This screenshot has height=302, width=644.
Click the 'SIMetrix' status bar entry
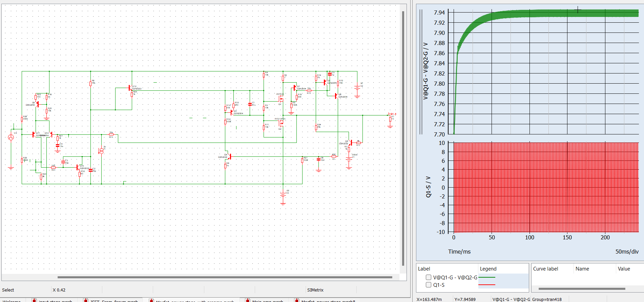click(x=315, y=290)
